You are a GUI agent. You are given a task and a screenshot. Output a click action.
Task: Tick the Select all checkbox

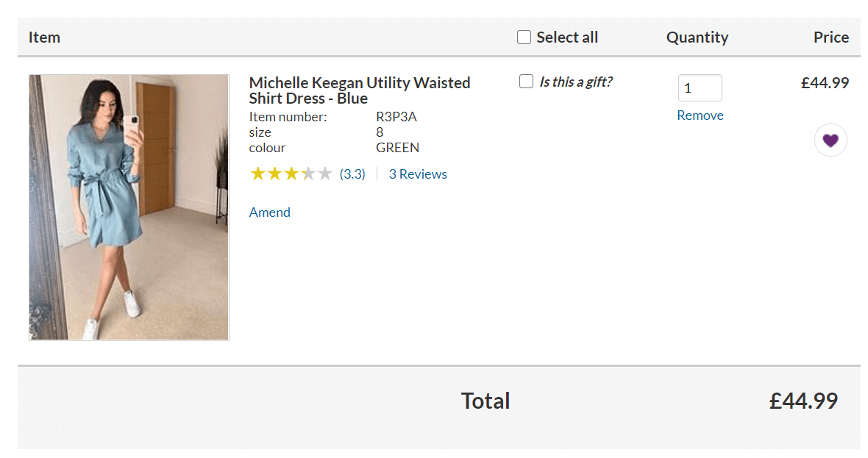pos(524,37)
